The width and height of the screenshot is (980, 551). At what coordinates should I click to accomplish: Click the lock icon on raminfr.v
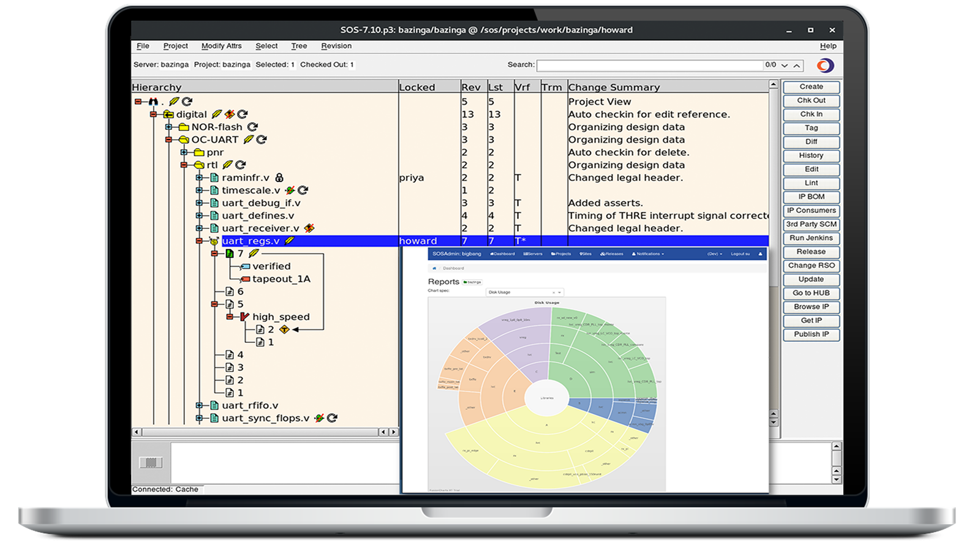[279, 178]
